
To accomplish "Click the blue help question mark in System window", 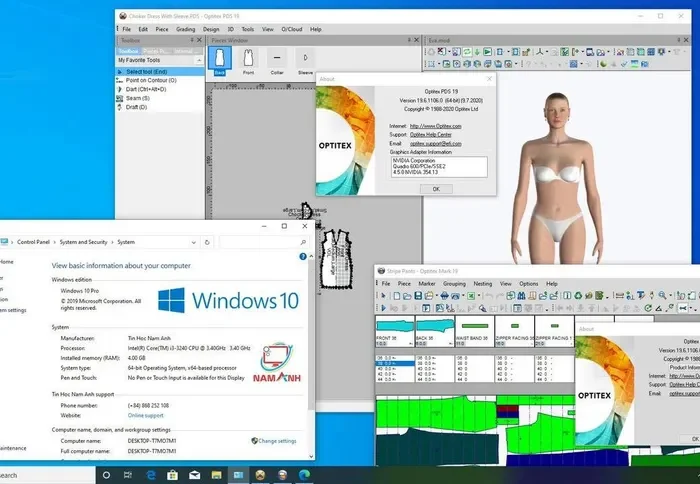I will pos(303,256).
